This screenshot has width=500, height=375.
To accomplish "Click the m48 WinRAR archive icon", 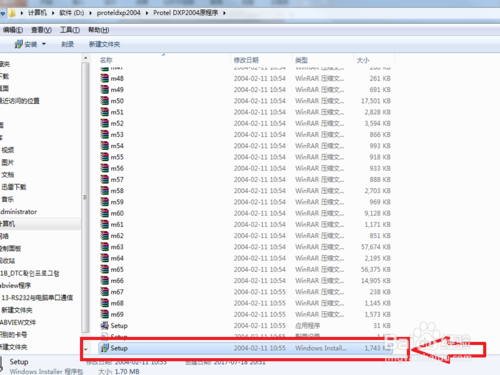I will coord(105,78).
